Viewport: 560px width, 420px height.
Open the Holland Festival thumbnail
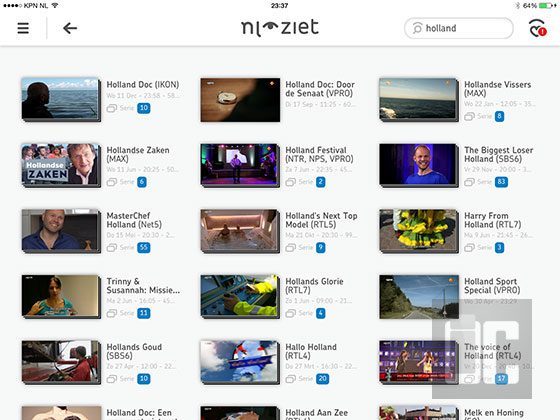tap(240, 165)
